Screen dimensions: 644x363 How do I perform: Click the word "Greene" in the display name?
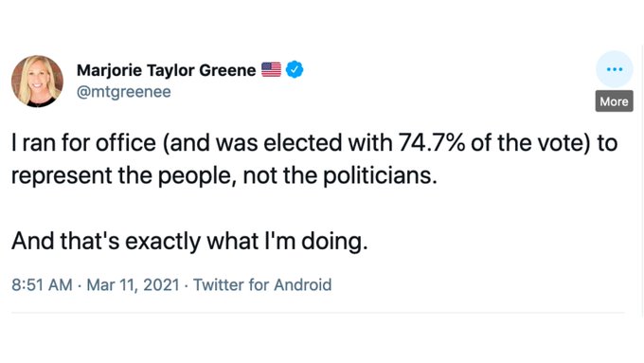(x=227, y=70)
